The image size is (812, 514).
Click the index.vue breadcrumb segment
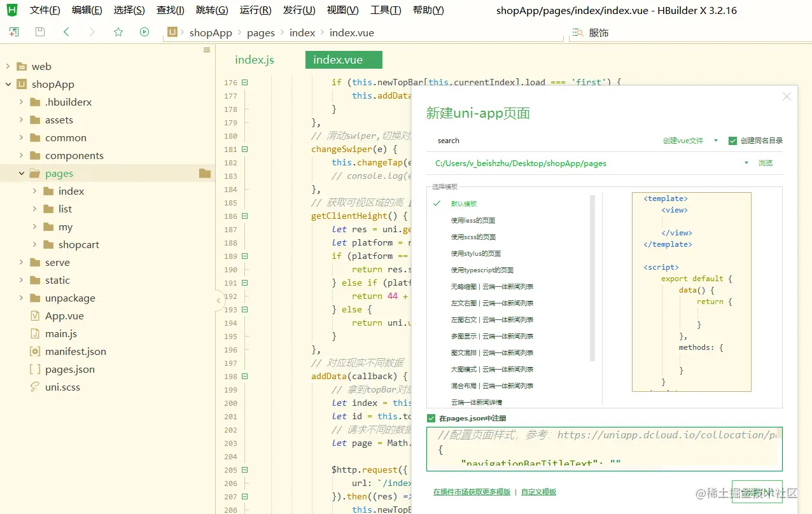[x=352, y=32]
